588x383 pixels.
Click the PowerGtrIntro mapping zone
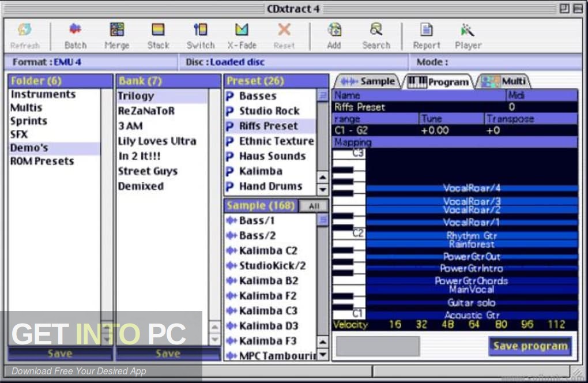pyautogui.click(x=472, y=269)
